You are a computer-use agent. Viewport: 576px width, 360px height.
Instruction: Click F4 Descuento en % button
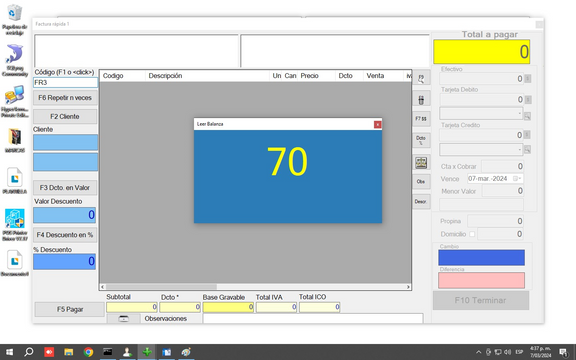(65, 235)
